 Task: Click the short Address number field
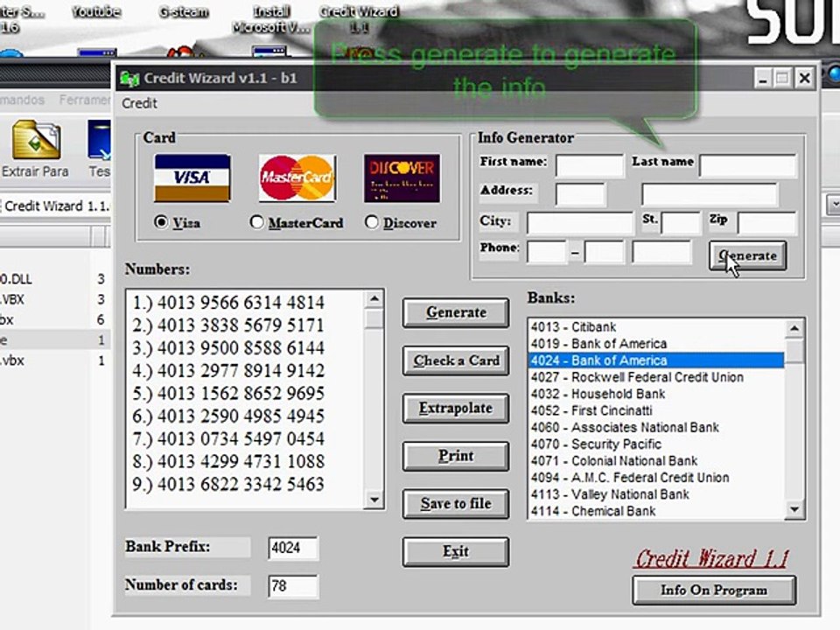tap(581, 194)
